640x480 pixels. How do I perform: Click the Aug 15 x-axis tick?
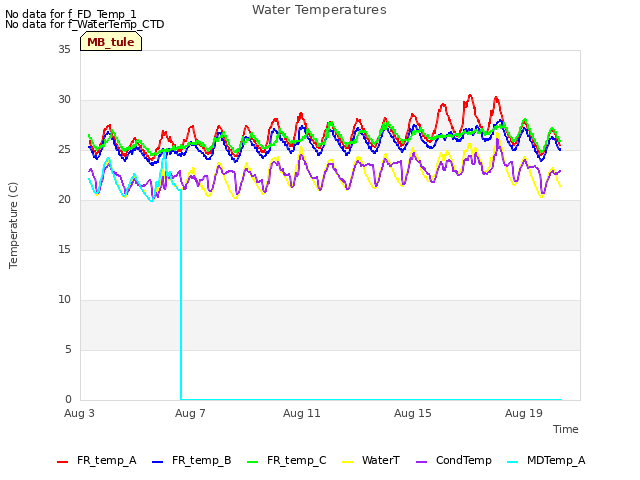pos(413,413)
